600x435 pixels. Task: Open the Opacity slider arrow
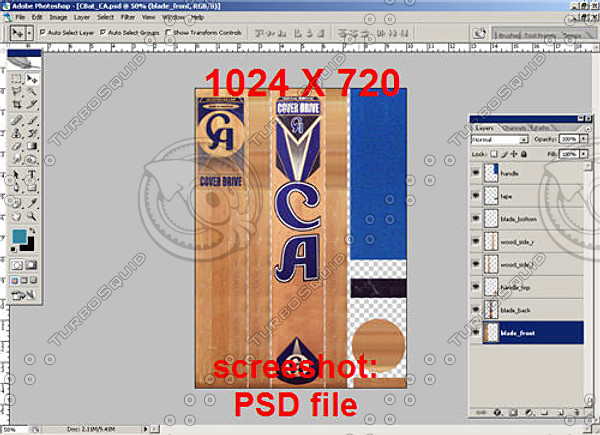tap(583, 139)
